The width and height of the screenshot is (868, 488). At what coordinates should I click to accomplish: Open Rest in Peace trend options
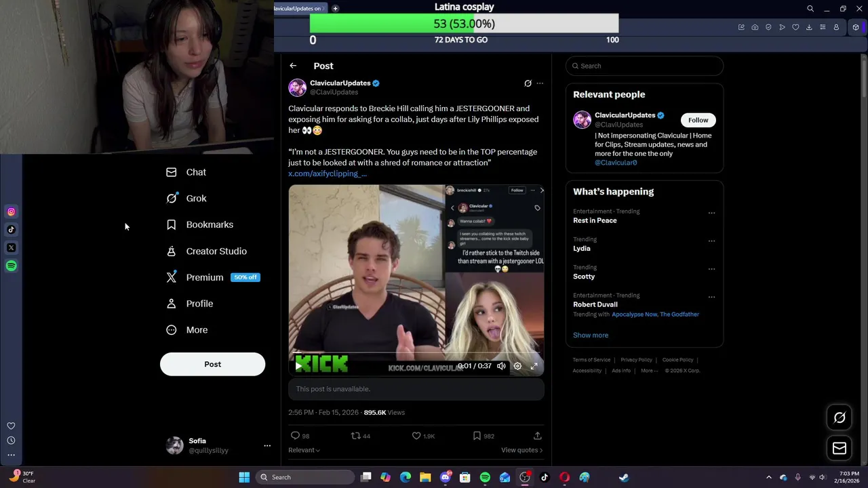711,213
